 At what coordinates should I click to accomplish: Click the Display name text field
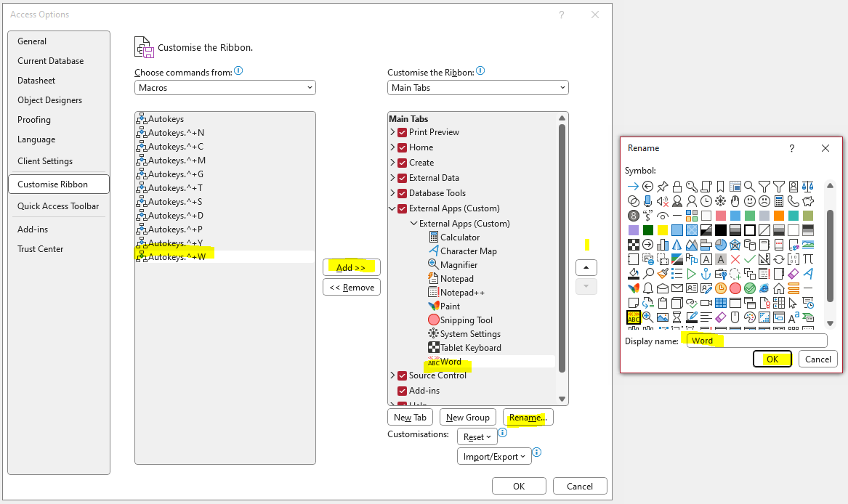757,340
